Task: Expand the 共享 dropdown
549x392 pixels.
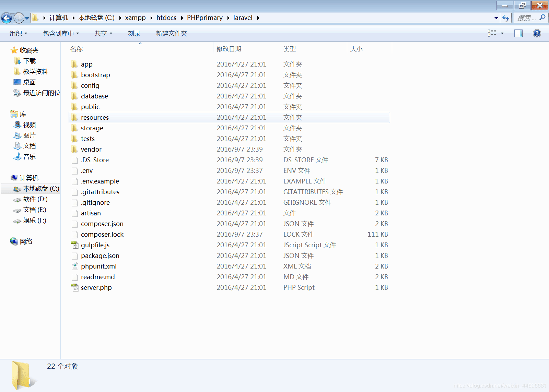Action: click(x=103, y=33)
